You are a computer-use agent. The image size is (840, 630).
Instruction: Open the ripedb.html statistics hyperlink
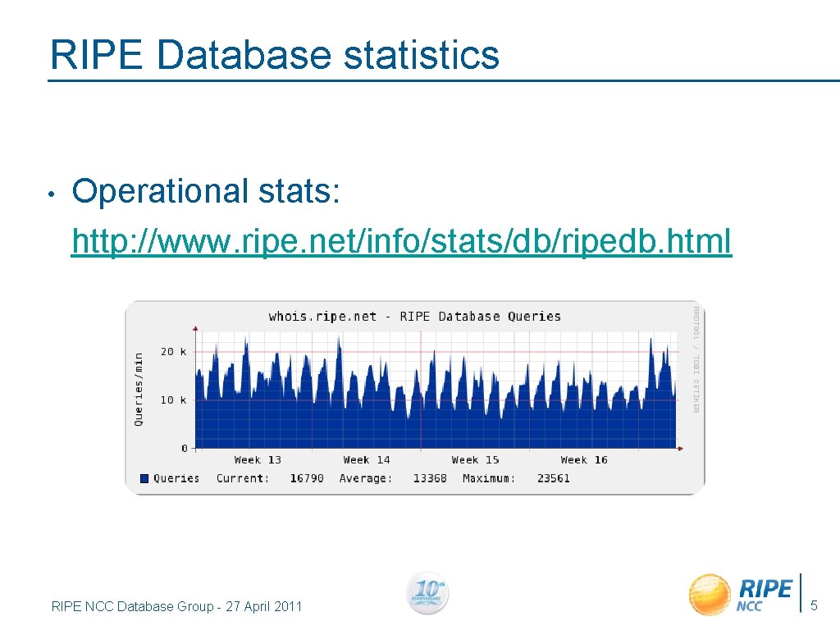coord(401,240)
